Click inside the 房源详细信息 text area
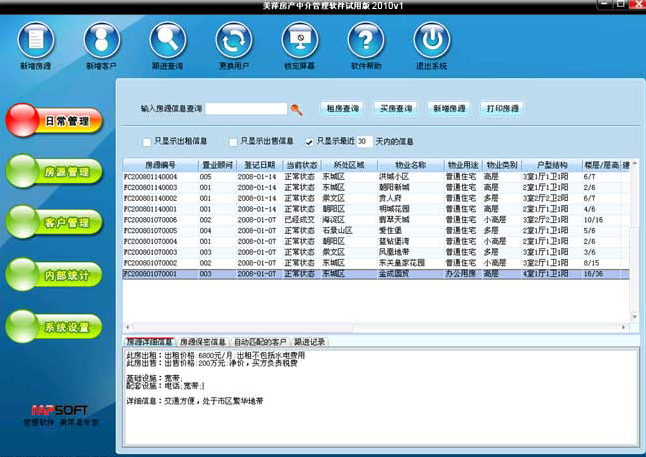The width and height of the screenshot is (646, 457). (x=381, y=398)
